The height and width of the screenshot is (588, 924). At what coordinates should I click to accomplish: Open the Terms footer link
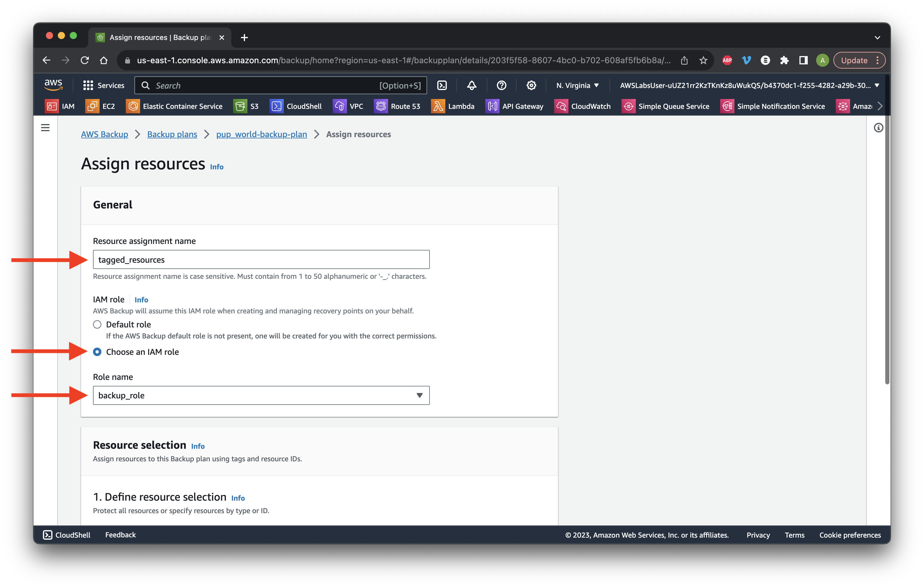click(794, 535)
